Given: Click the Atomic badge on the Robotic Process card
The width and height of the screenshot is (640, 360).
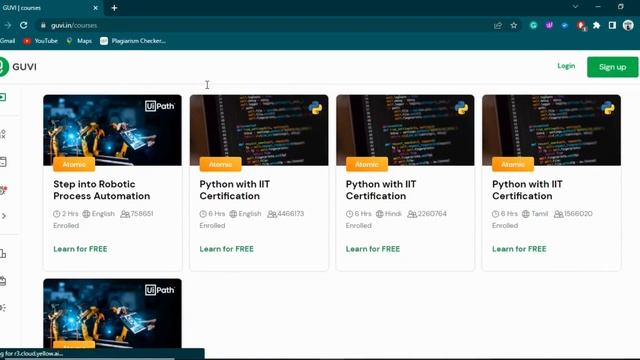Looking at the screenshot, I should [x=74, y=164].
